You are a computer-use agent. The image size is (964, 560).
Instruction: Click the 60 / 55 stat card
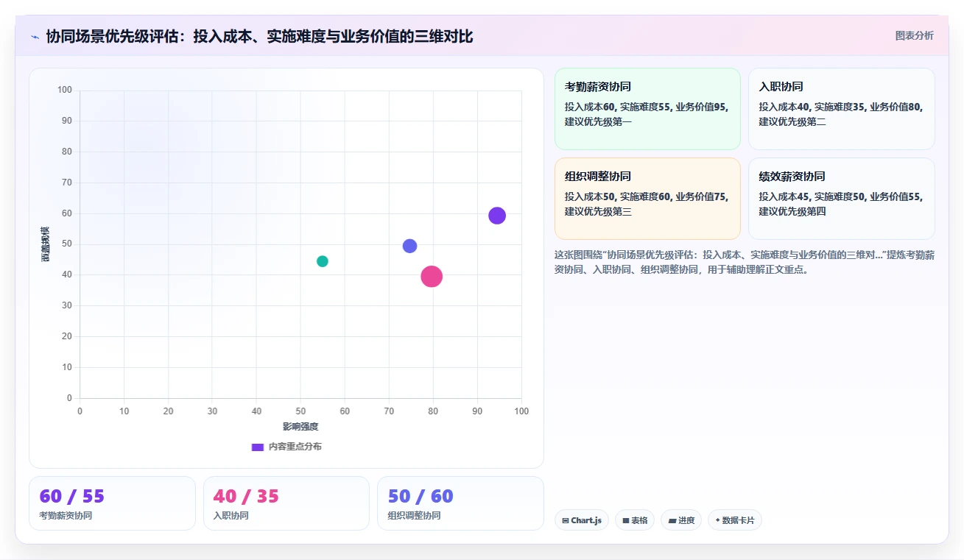(x=112, y=503)
